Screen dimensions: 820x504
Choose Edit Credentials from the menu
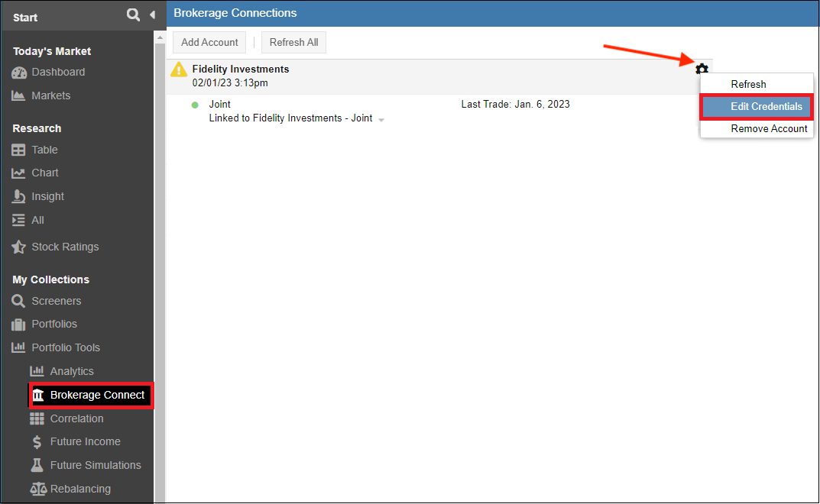point(757,107)
